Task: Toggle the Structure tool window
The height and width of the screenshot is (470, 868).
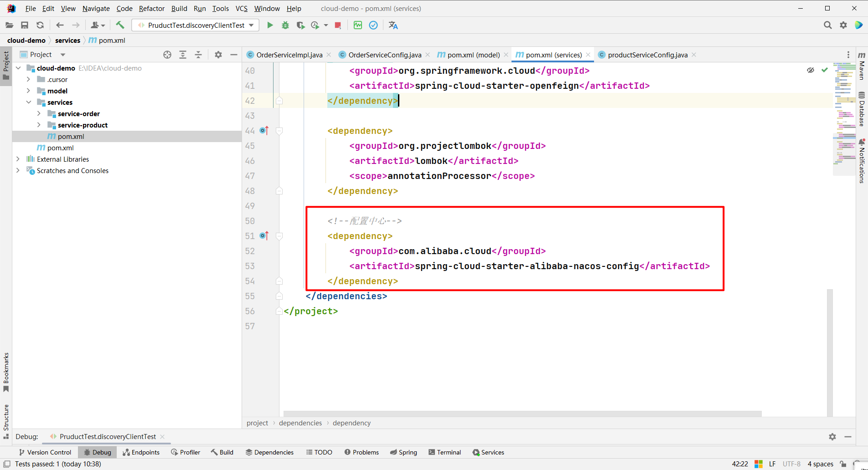Action: pyautogui.click(x=6, y=422)
